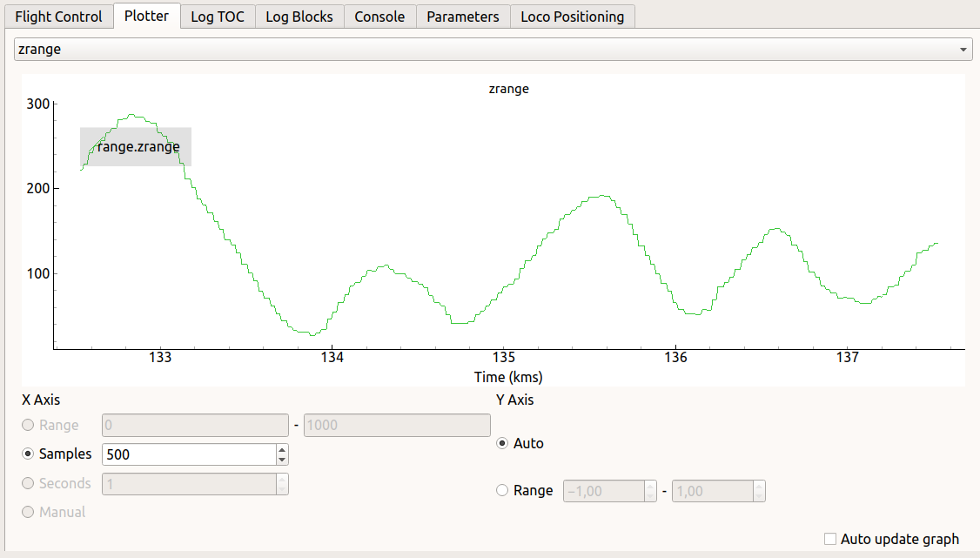Click the Samples input field showing 500

(187, 454)
